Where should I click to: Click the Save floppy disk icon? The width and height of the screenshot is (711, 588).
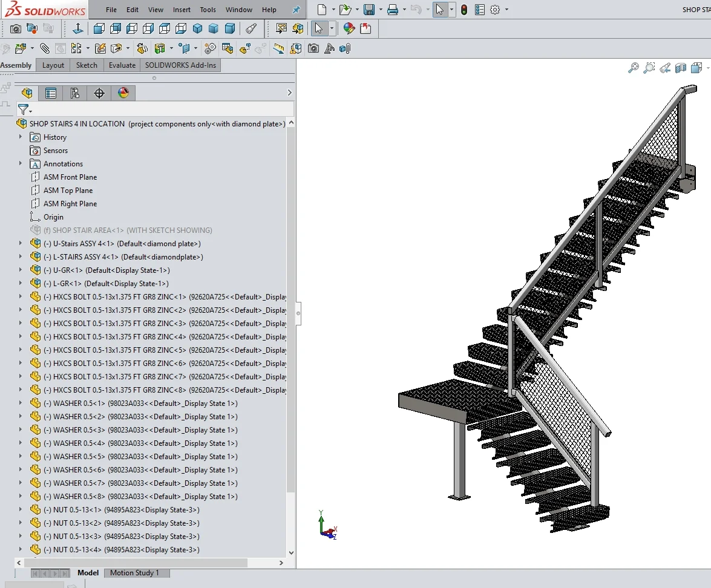[x=369, y=10]
